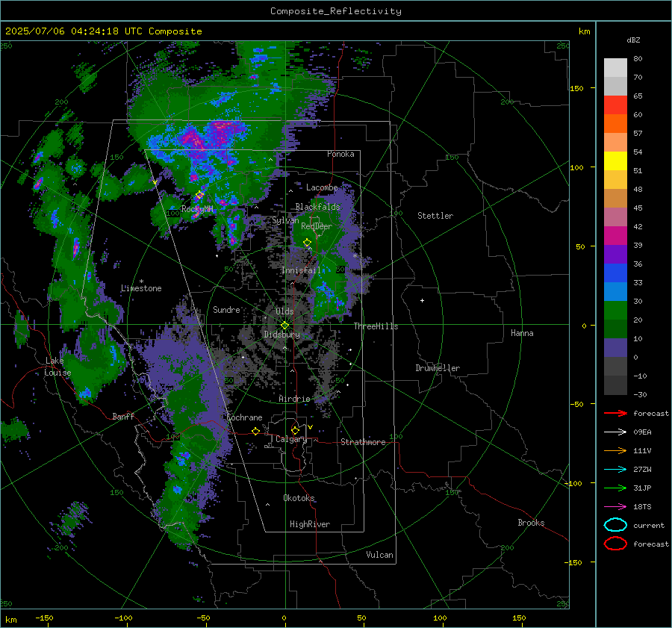Click the Strathmore city label
Screen dimensions: 672x628
(x=363, y=442)
